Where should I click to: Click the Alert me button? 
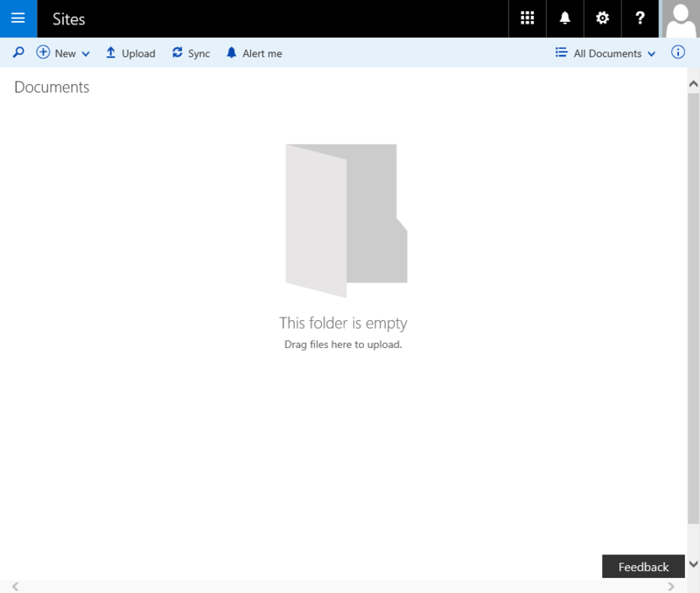coord(254,53)
